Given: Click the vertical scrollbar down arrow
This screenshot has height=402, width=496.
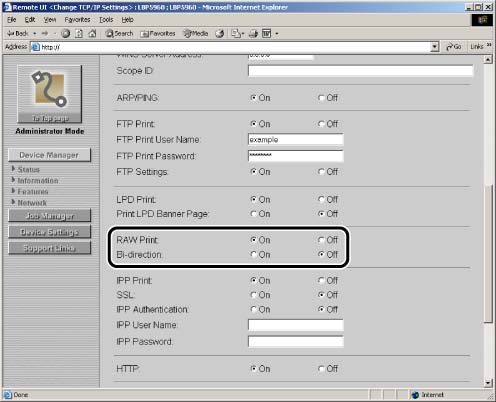Looking at the screenshot, I should coord(488,383).
